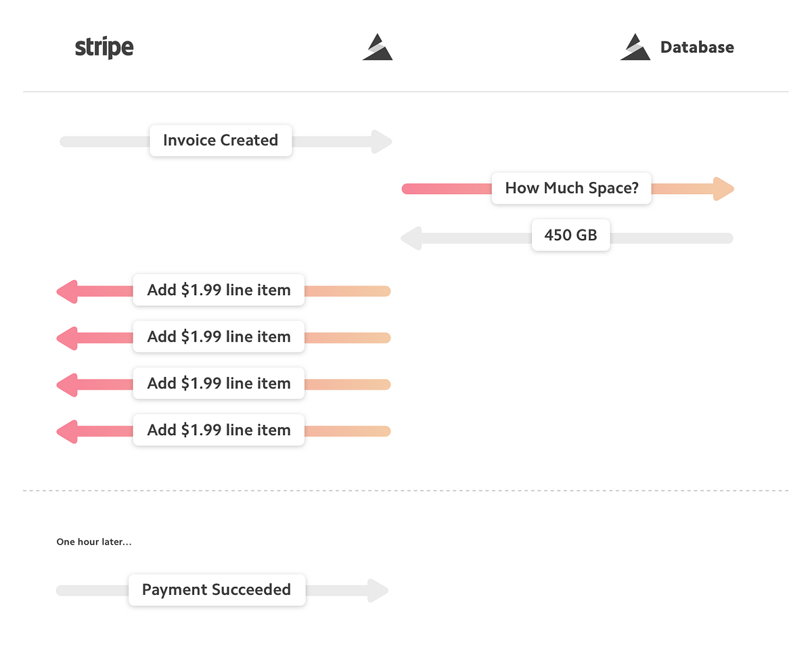Click the first Add $1.99 line item label
The width and height of the screenshot is (812, 653).
(218, 290)
